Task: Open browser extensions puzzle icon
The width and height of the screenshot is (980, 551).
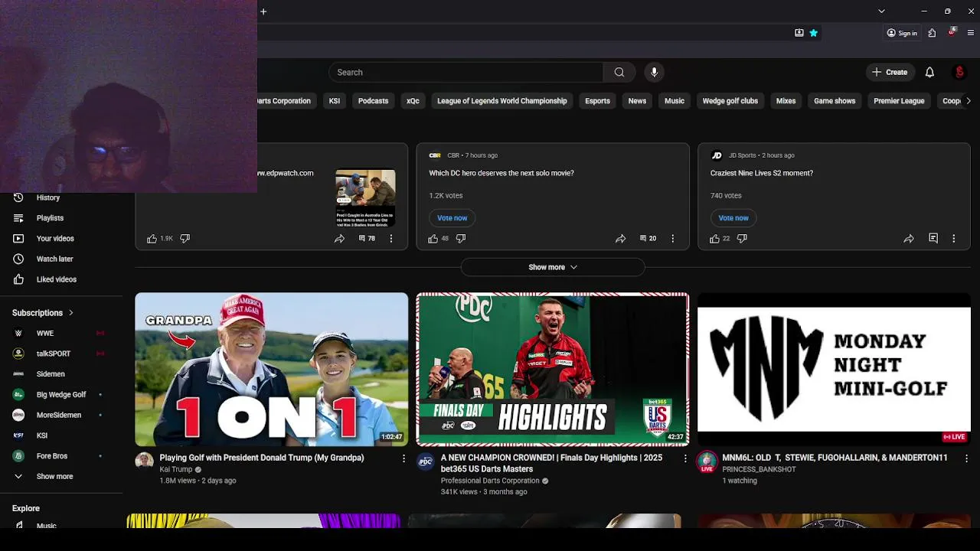Action: click(x=932, y=33)
